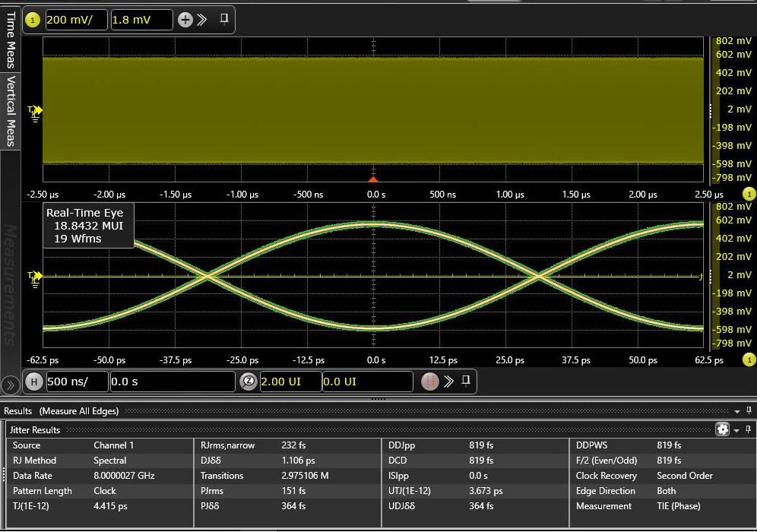Expand the collapsed Measurements sidebar chevron
Image resolution: width=757 pixels, height=532 pixels.
click(x=10, y=385)
